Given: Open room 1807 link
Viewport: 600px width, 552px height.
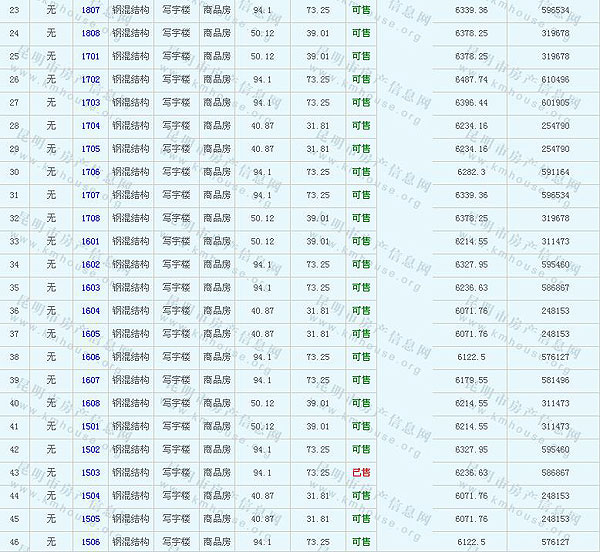Looking at the screenshot, I should point(90,9).
